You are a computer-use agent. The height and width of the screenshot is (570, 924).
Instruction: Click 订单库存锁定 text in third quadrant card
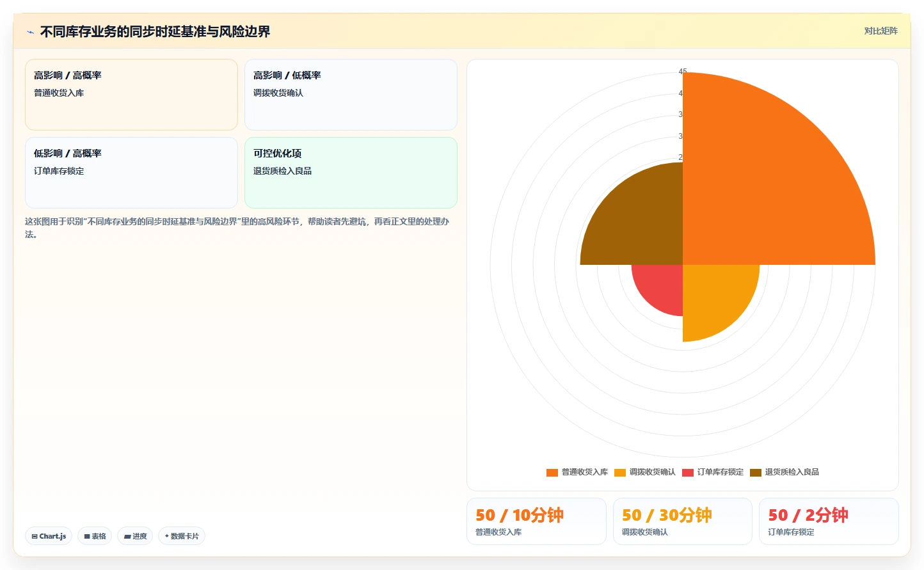pos(59,171)
